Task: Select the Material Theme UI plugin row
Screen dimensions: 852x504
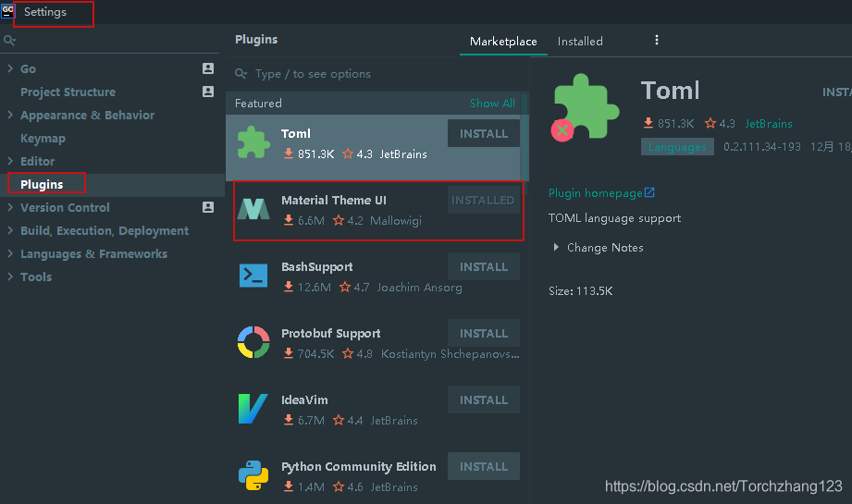Action: [378, 211]
